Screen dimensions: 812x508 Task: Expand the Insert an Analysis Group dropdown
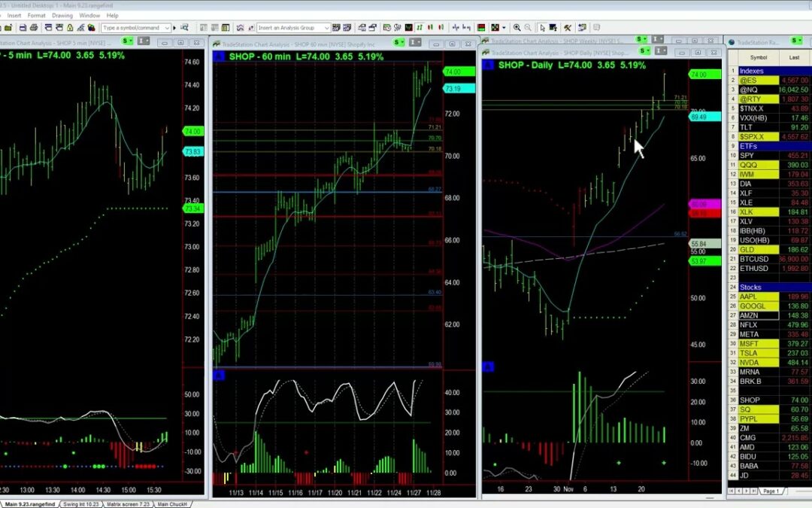[326, 27]
